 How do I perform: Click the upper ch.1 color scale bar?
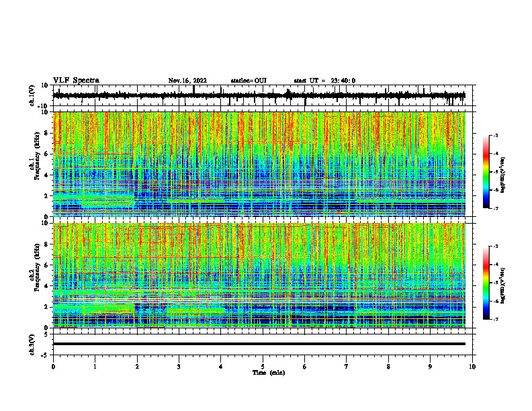point(486,172)
